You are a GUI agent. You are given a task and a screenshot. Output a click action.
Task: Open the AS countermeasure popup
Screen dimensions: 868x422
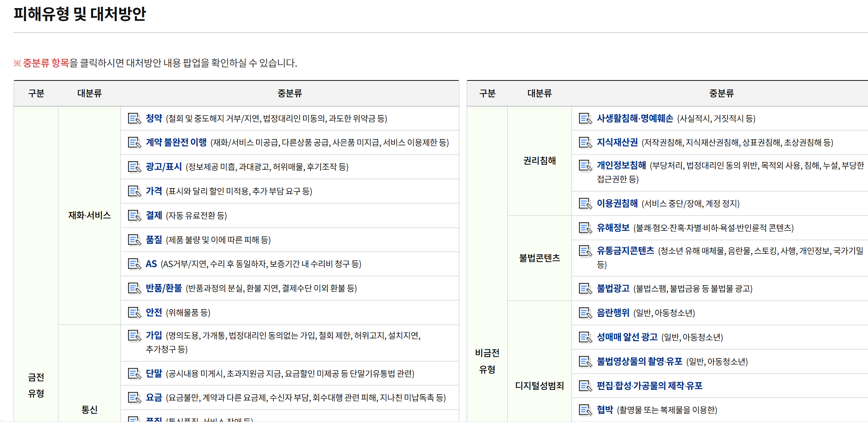pyautogui.click(x=151, y=264)
